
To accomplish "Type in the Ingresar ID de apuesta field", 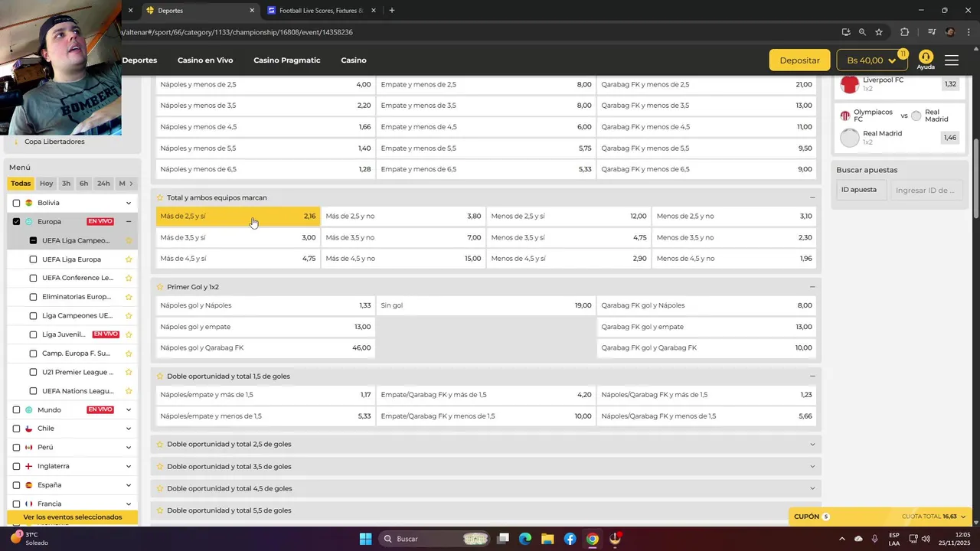I will (x=927, y=191).
